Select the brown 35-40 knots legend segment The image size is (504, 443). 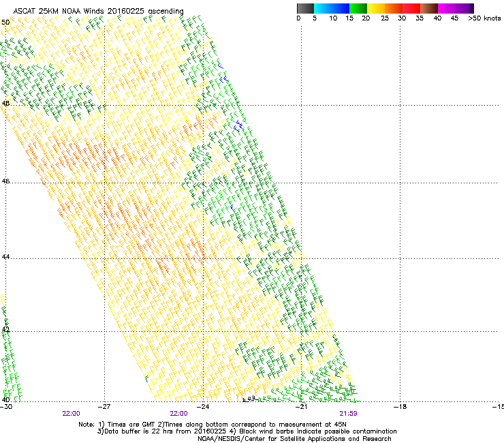click(x=429, y=8)
